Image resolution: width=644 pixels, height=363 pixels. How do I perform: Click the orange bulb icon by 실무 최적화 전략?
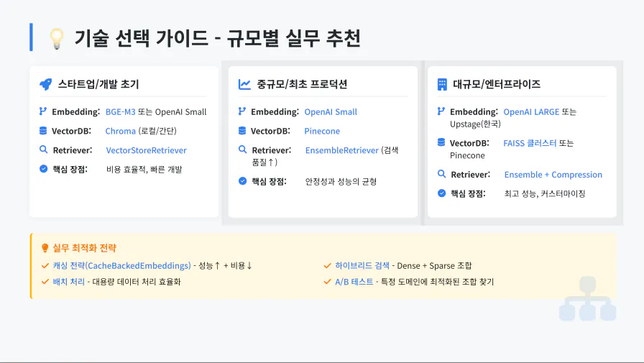click(x=45, y=248)
